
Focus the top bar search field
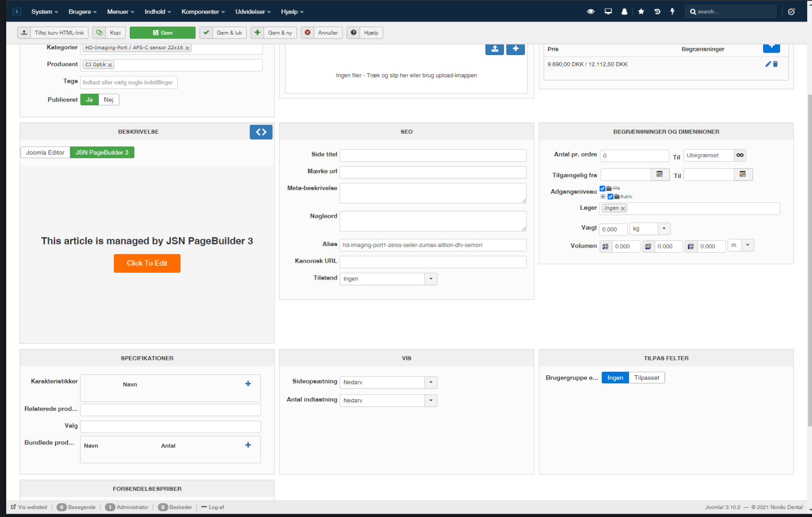[731, 11]
